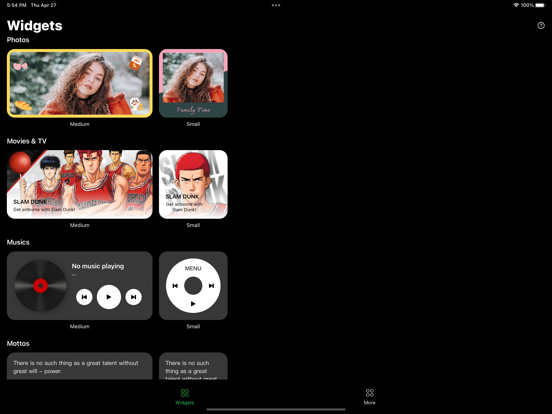The width and height of the screenshot is (552, 414).
Task: Click the vinyl record in the music widget
Action: point(40,286)
